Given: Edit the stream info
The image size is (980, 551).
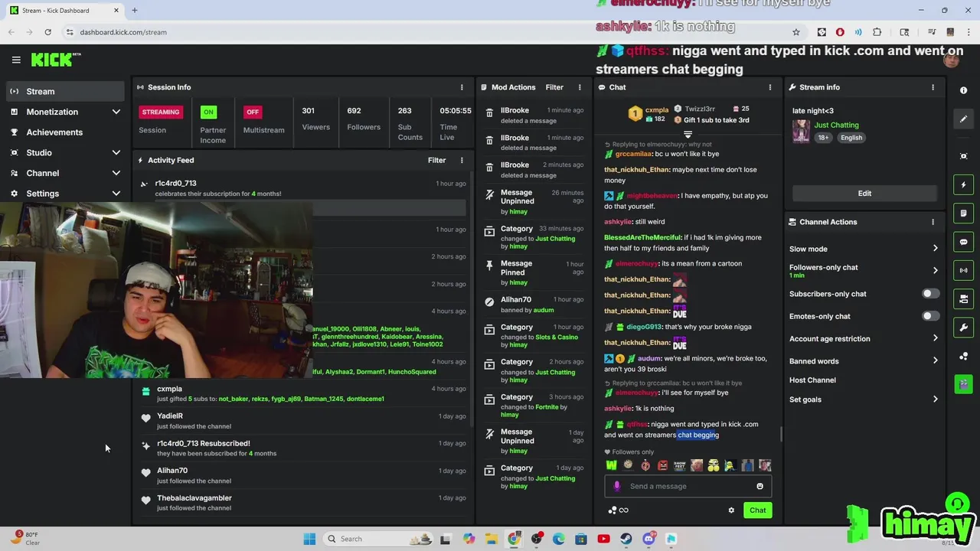Looking at the screenshot, I should [864, 193].
